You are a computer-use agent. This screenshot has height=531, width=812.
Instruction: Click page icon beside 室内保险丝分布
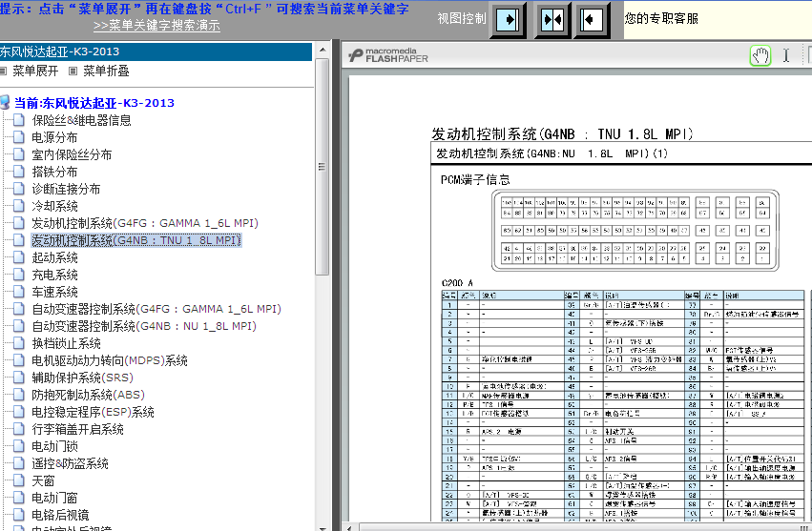coord(19,154)
